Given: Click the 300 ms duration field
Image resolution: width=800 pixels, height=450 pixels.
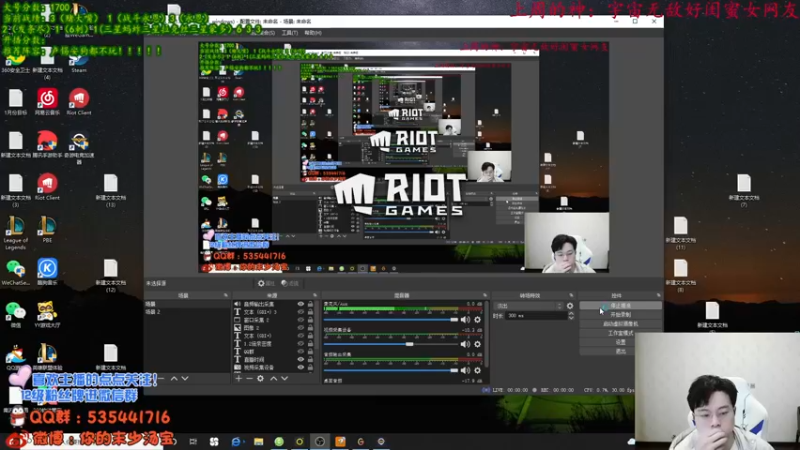Looking at the screenshot, I should [x=536, y=316].
